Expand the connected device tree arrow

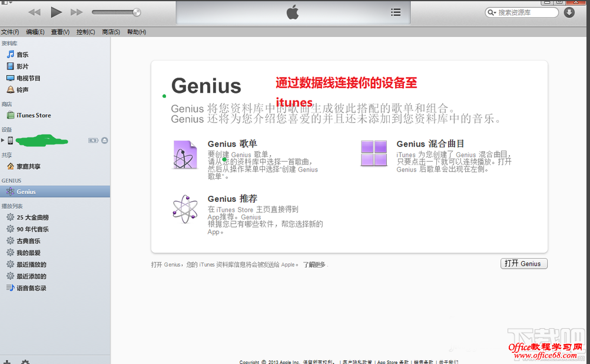3,141
